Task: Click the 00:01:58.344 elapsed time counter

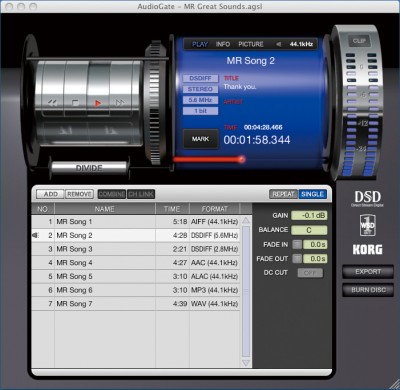Action: (257, 140)
